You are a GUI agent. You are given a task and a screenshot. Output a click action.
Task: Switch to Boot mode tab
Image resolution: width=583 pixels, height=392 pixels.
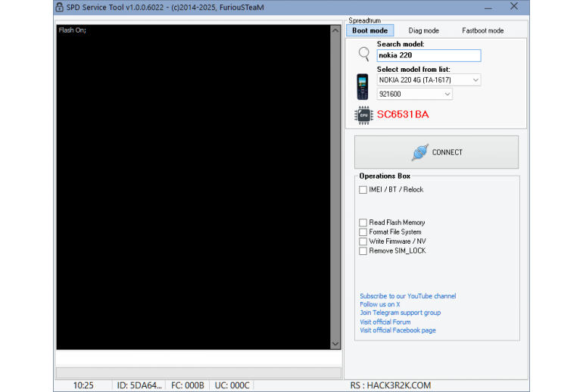point(370,30)
